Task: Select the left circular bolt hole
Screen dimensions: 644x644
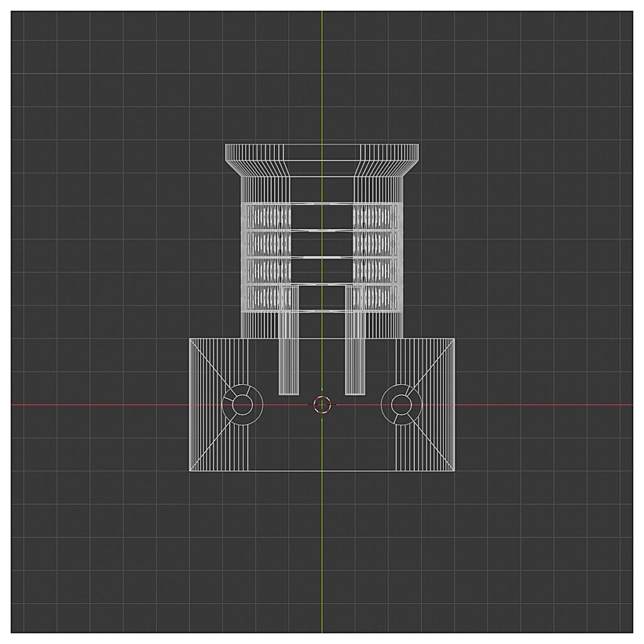Action: [x=242, y=404]
